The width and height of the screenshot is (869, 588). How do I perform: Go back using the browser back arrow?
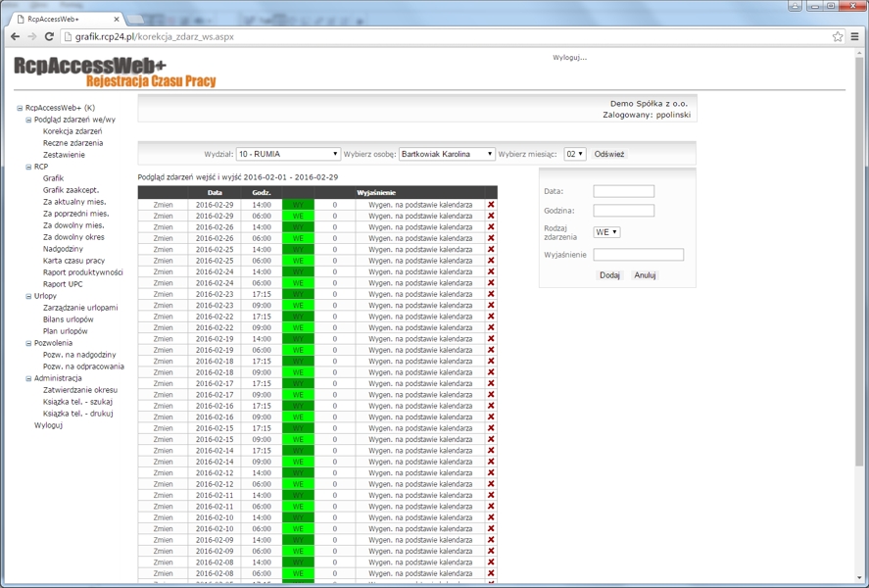[15, 36]
